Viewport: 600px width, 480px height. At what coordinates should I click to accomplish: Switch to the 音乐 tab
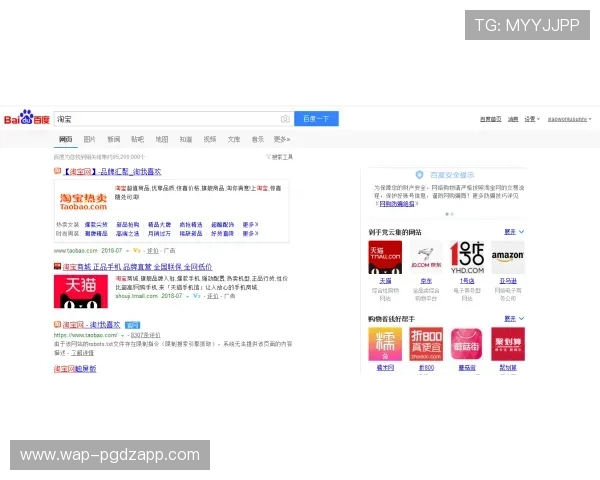point(258,139)
